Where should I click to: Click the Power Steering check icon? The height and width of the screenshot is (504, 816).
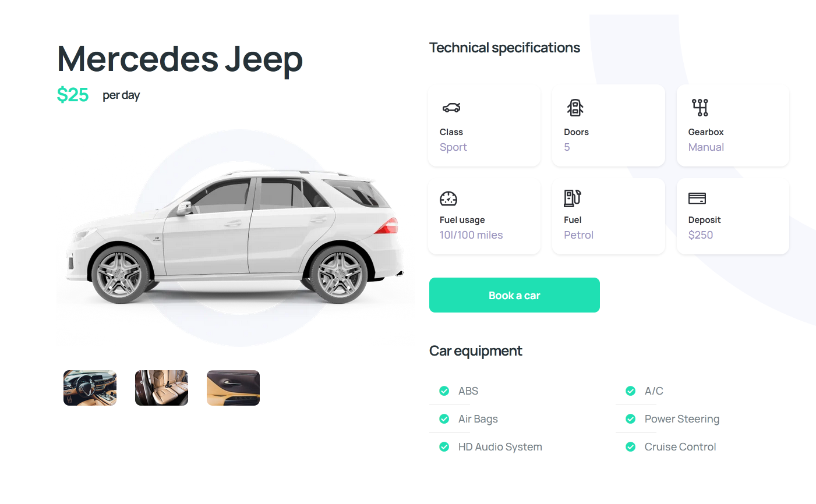click(630, 419)
